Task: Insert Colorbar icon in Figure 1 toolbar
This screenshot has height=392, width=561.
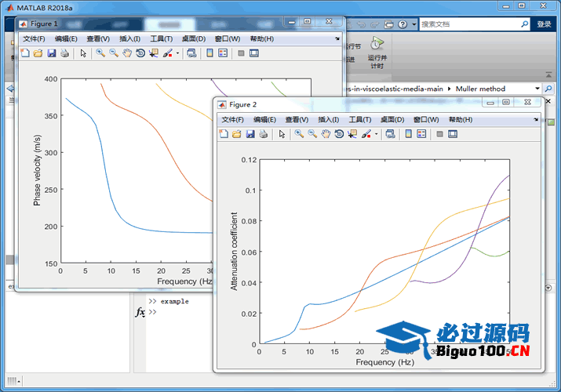Action: pos(209,53)
